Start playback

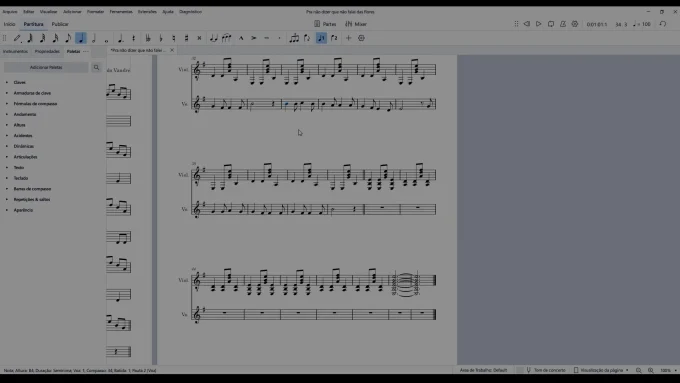pos(539,24)
